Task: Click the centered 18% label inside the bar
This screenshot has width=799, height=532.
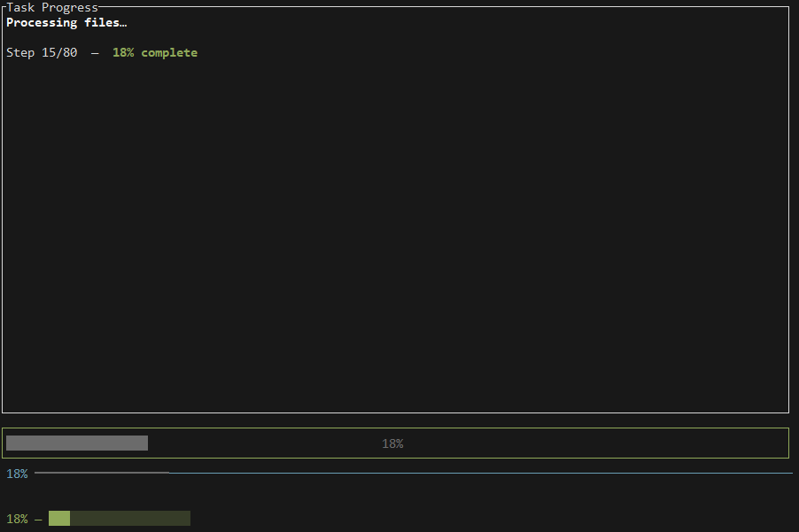Action: click(392, 443)
